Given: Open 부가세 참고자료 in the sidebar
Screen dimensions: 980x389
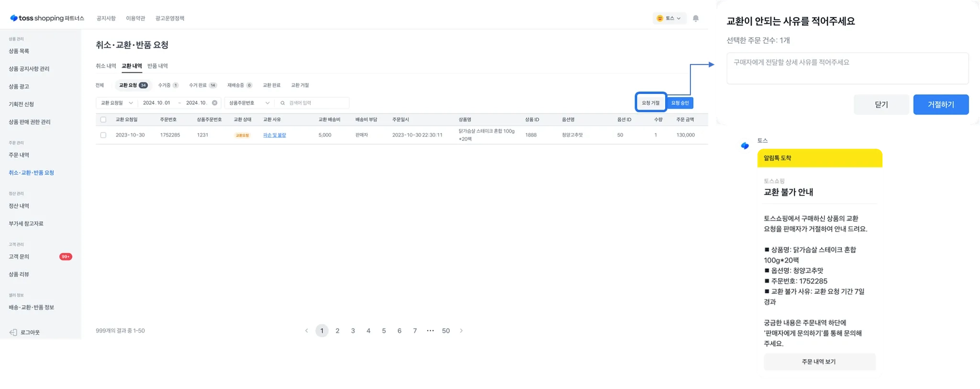Looking at the screenshot, I should coord(26,224).
